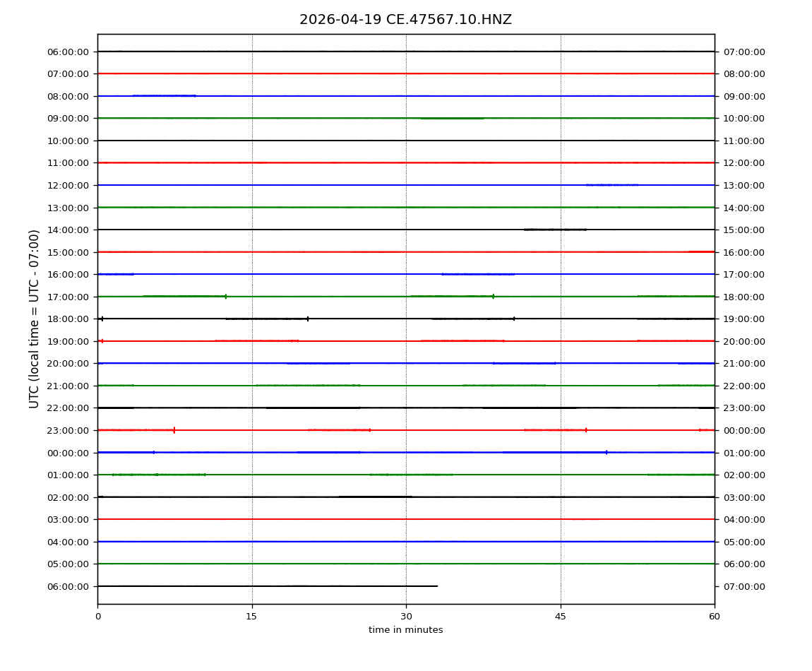
Task: Select the x-axis tick label 60
Action: pos(715,617)
